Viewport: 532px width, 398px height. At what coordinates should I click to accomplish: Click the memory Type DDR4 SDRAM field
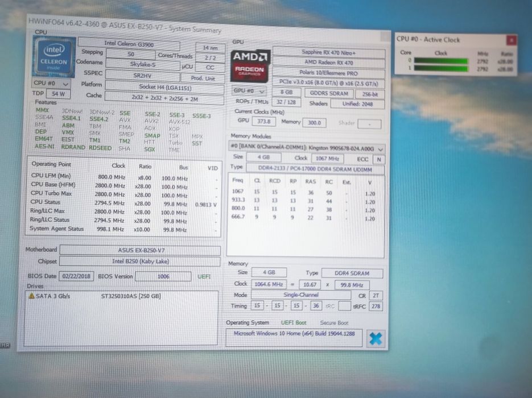tap(352, 273)
